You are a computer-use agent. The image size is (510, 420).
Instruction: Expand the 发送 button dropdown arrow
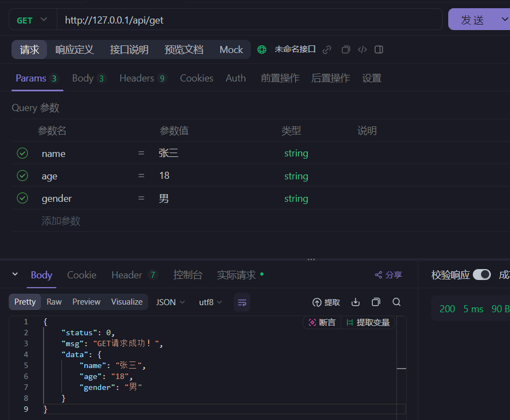pyautogui.click(x=504, y=20)
